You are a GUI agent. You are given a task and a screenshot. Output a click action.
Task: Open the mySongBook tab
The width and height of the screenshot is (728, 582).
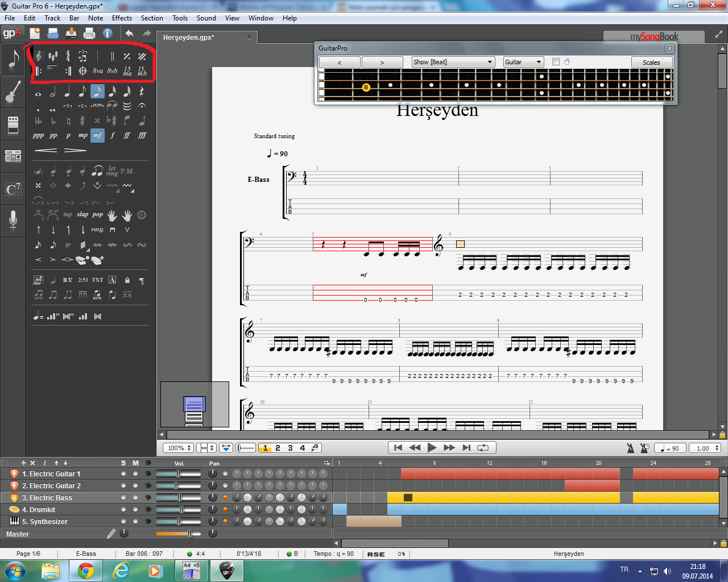654,36
